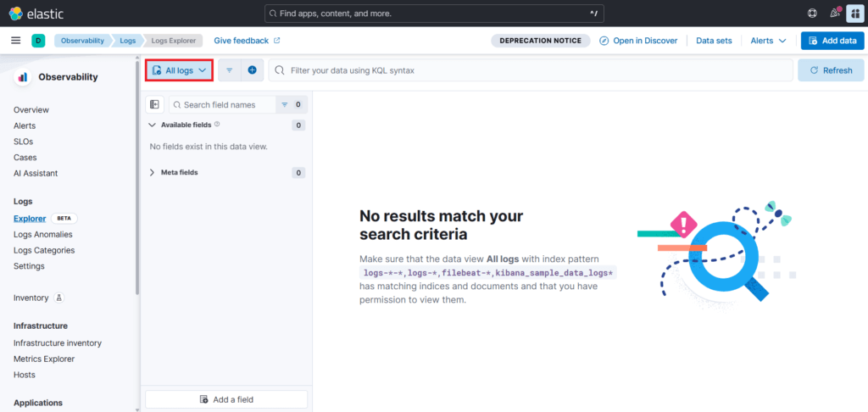The width and height of the screenshot is (868, 412).
Task: Focus the Search field names box
Action: (222, 104)
